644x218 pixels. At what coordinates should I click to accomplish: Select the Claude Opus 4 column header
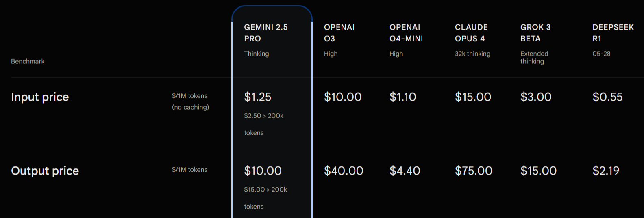point(471,33)
